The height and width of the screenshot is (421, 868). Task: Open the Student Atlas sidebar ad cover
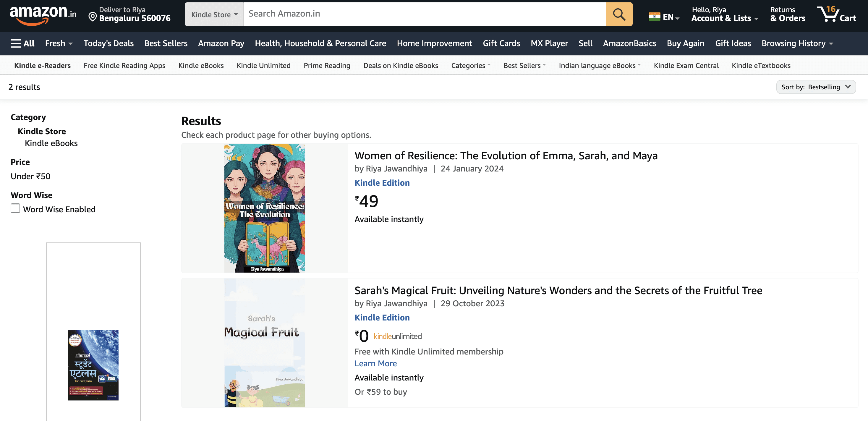tap(93, 365)
